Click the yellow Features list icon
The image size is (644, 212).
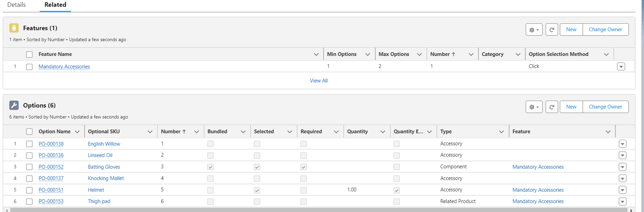tap(14, 28)
